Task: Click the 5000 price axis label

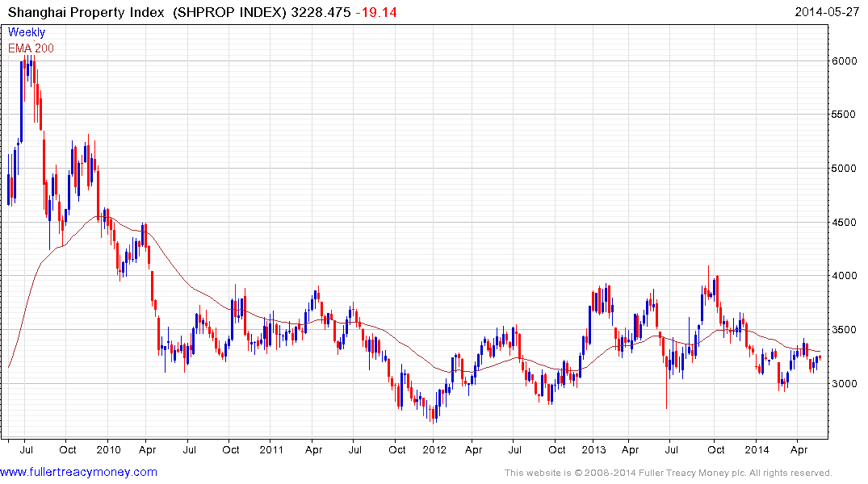Action: click(845, 168)
